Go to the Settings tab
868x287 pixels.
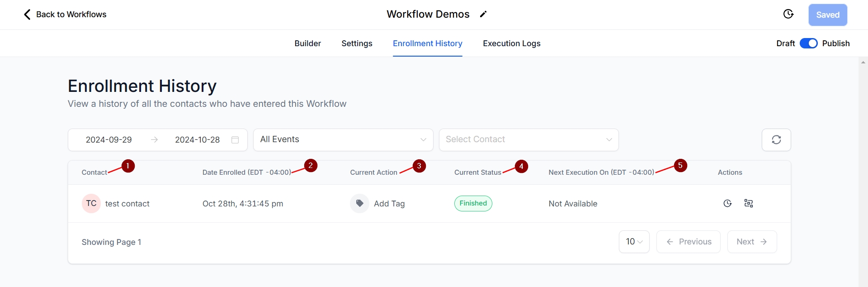click(x=357, y=43)
